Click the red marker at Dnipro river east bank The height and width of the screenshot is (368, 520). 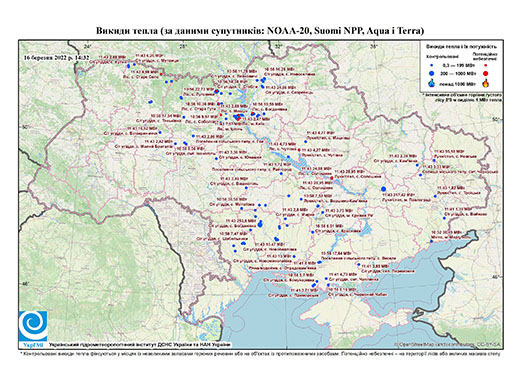click(x=332, y=178)
